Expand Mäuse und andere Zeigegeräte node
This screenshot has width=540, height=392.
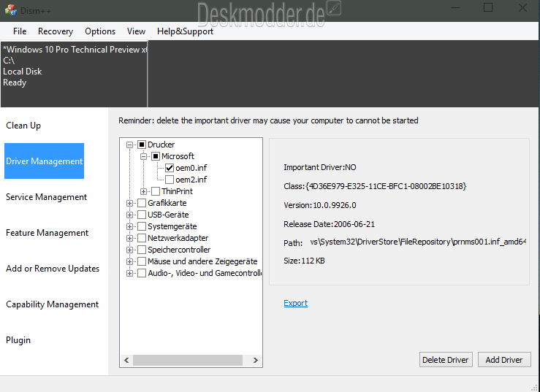pos(129,262)
